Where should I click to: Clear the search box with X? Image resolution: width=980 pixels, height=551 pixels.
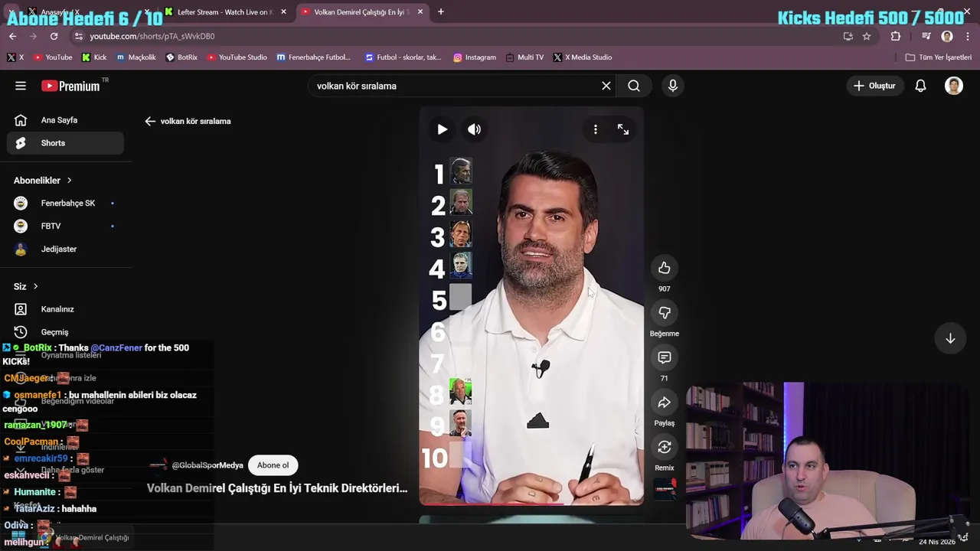click(606, 86)
